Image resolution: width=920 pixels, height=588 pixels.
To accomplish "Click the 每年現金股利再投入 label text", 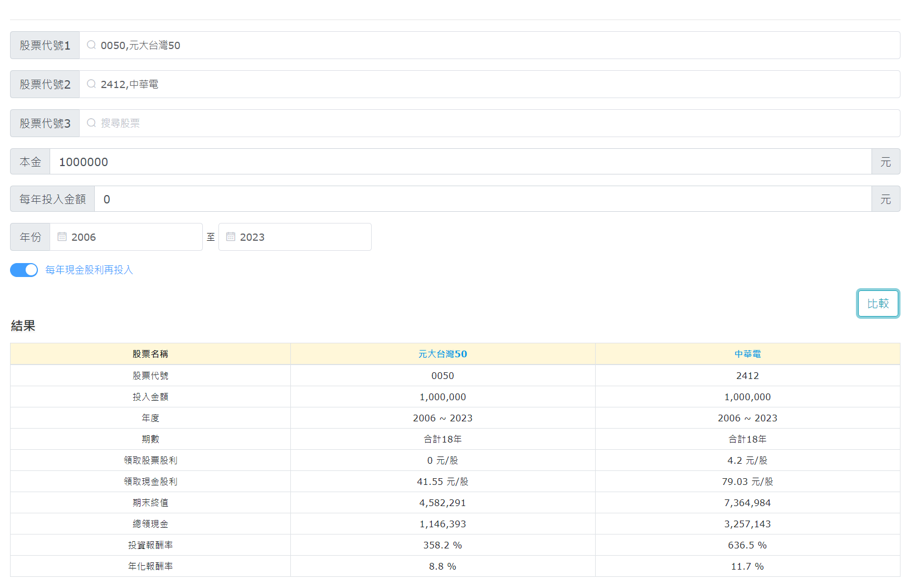I will coord(89,270).
